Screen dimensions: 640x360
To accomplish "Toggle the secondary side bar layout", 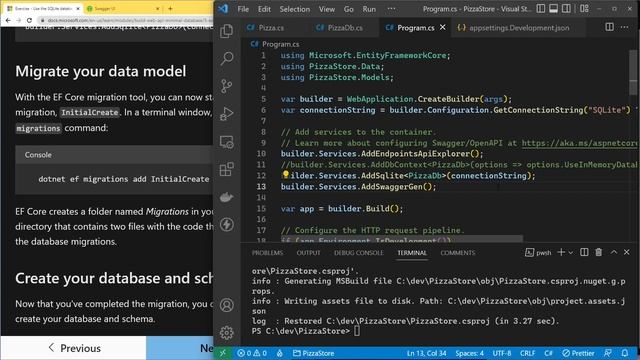I will point(566,9).
